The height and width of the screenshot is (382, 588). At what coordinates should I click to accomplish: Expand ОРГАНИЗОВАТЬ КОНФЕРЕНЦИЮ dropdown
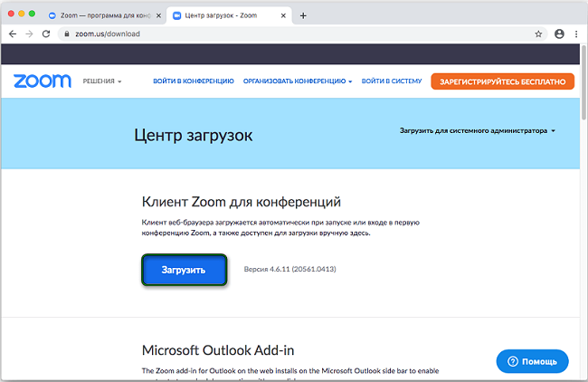point(298,81)
